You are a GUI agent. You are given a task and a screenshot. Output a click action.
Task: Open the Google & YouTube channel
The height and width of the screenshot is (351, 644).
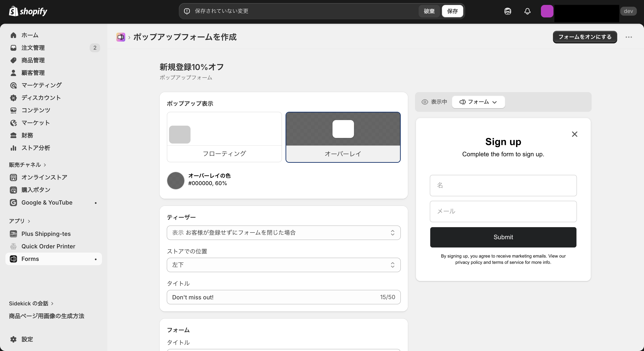(47, 203)
